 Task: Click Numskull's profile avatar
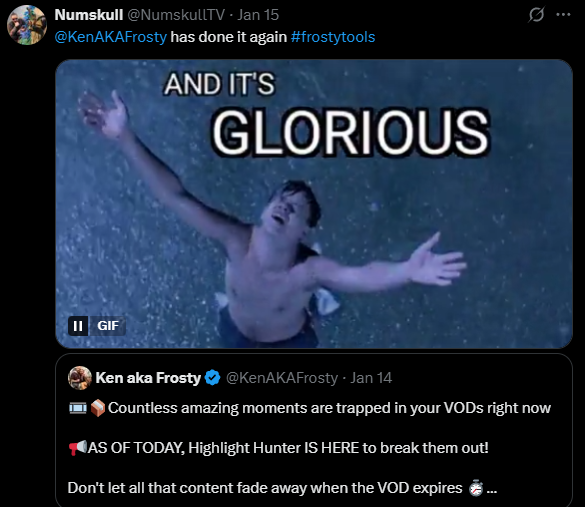(x=27, y=25)
